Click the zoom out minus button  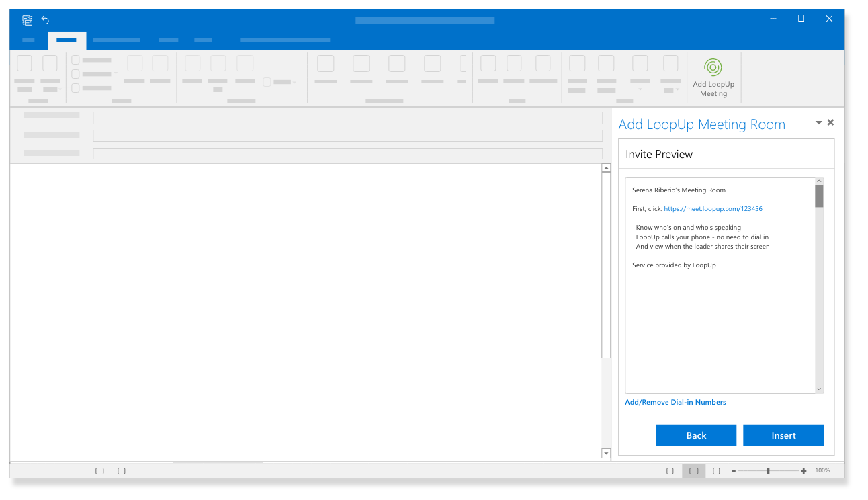734,471
